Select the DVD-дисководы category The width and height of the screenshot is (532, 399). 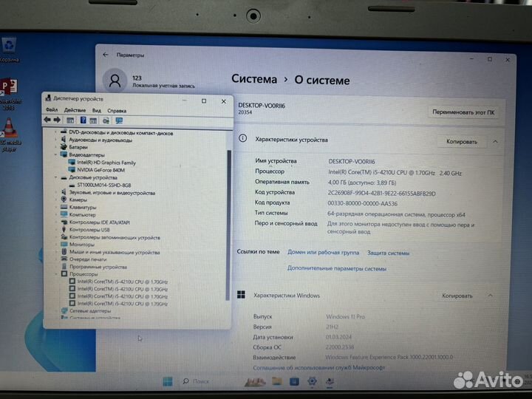click(x=120, y=133)
